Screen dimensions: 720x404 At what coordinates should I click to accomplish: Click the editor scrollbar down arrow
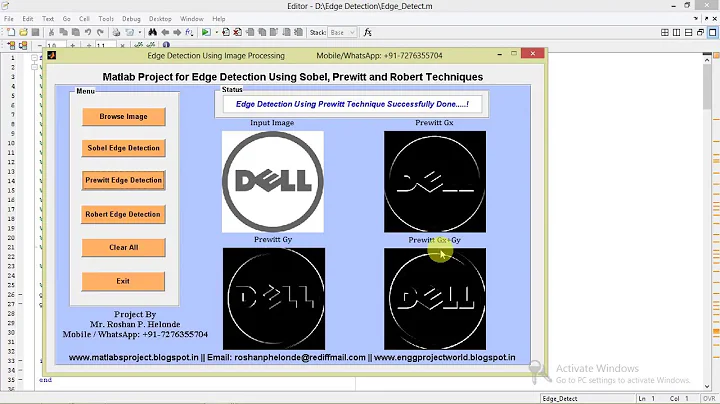pos(707,386)
